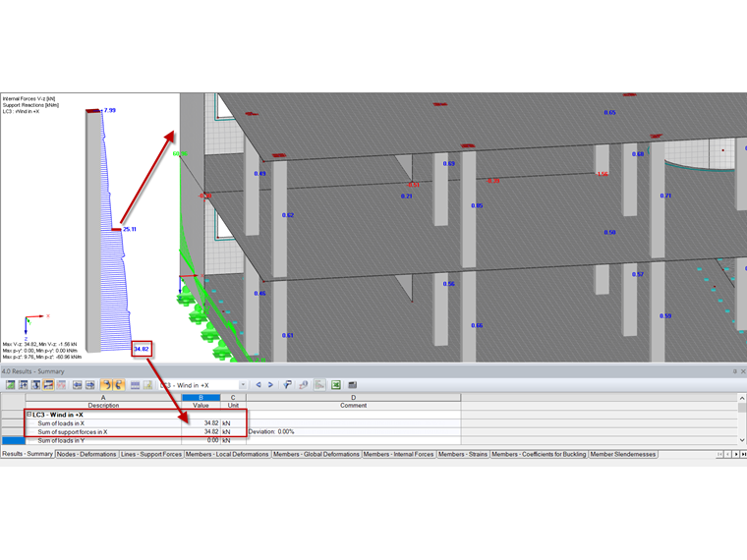This screenshot has width=747, height=560.
Task: Toggle the highlighted orange-framed toolbar icon
Action: pos(48,385)
